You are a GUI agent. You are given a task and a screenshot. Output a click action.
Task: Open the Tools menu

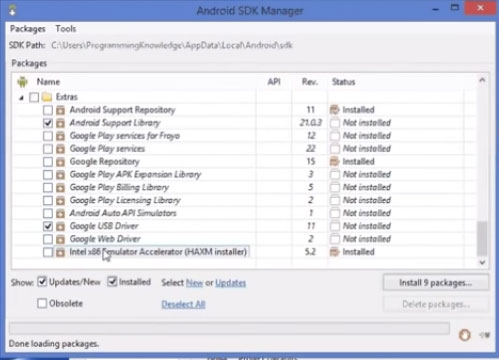click(66, 29)
